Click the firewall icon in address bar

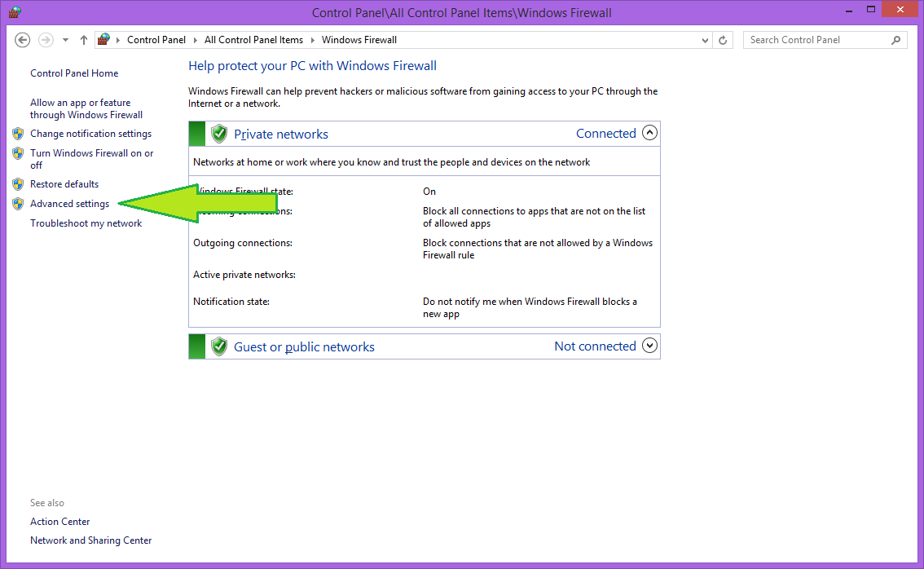(x=103, y=39)
